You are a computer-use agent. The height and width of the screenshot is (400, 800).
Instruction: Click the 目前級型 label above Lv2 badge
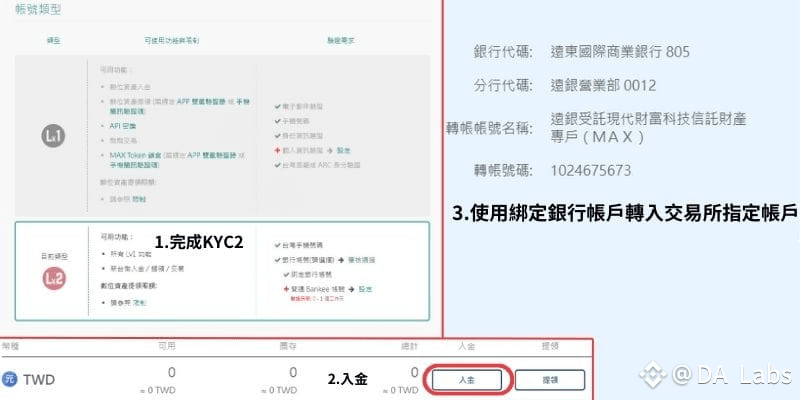[x=54, y=256]
